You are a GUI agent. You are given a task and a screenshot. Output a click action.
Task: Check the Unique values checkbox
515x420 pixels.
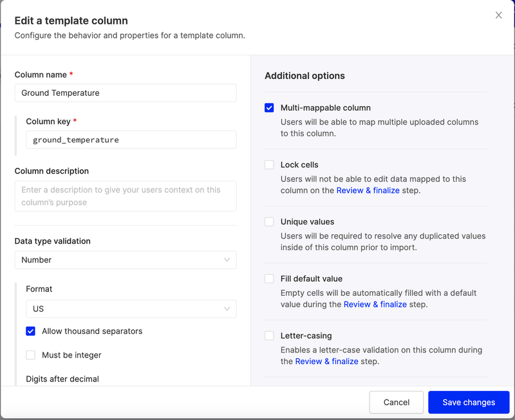269,222
